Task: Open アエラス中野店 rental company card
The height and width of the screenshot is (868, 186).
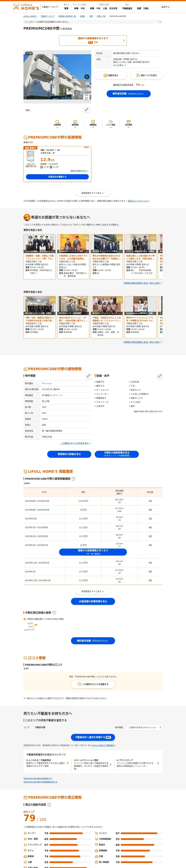Action: [40, 257]
